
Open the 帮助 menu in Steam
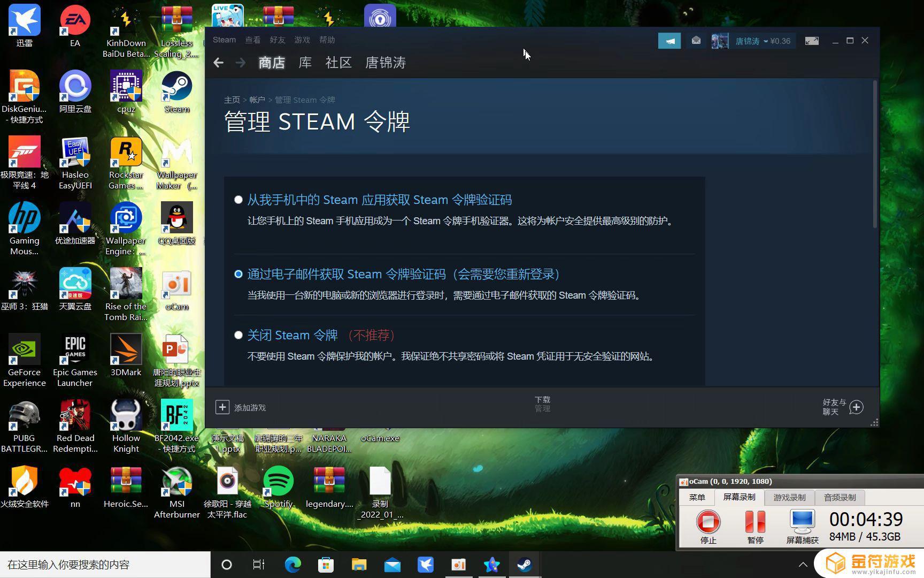tap(327, 40)
